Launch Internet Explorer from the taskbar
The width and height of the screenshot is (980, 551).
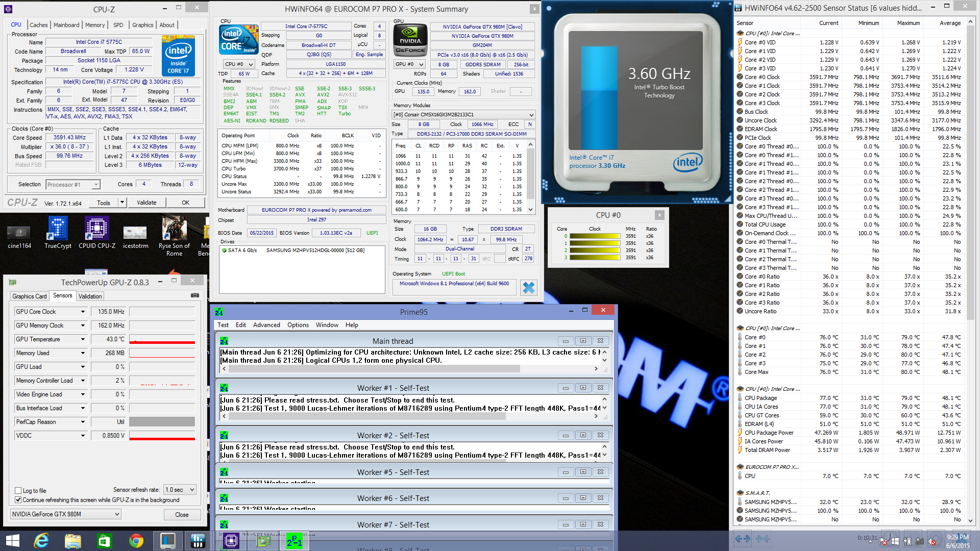[41, 541]
